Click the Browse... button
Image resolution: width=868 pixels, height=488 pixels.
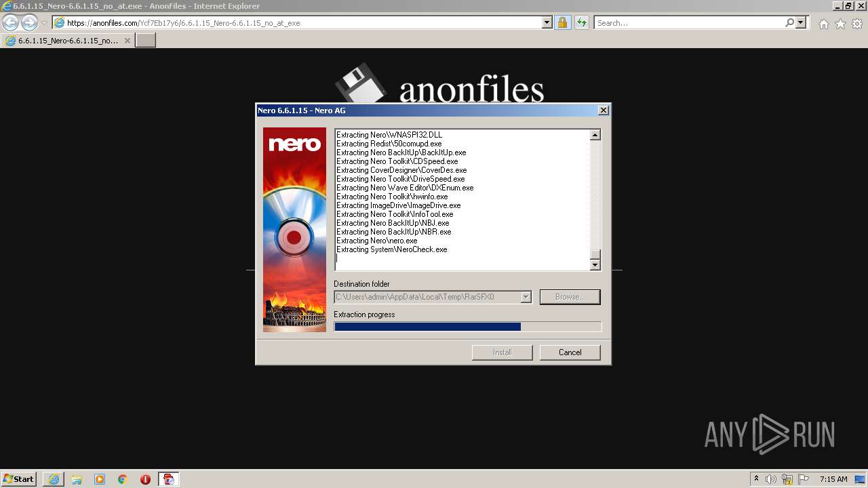(570, 297)
